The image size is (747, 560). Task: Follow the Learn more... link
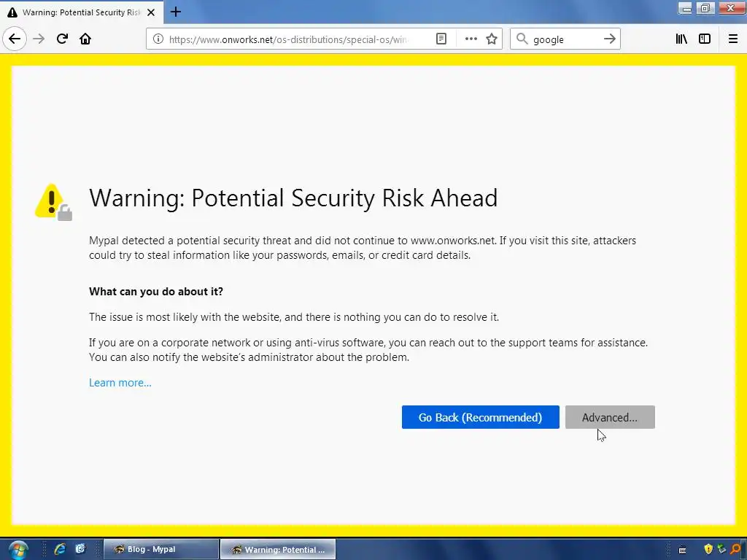[120, 383]
